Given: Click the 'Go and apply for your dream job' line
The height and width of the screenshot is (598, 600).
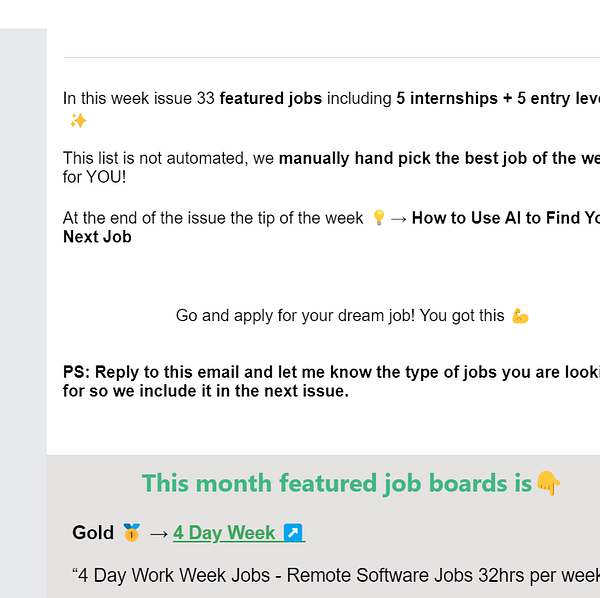Looking at the screenshot, I should tap(340, 316).
